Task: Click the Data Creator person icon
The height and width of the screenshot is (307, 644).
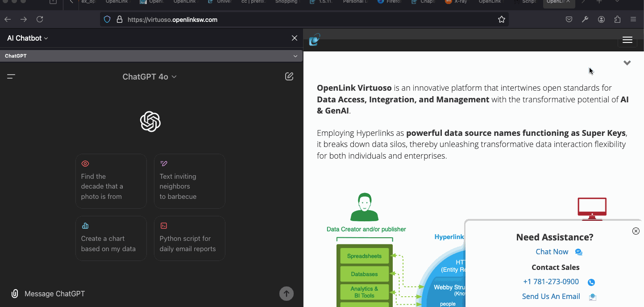Action: pyautogui.click(x=365, y=207)
